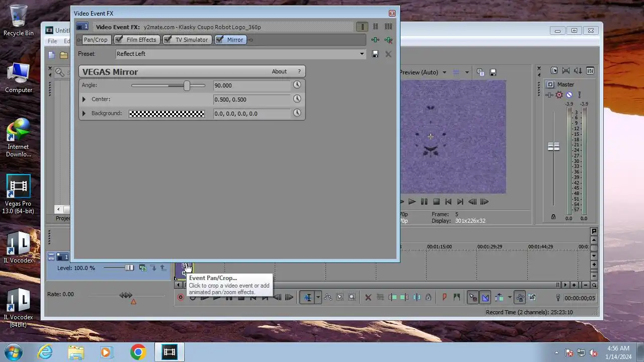Screen dimensions: 644x362
Task: Open the Preview quality dropdown
Action: coord(444,72)
